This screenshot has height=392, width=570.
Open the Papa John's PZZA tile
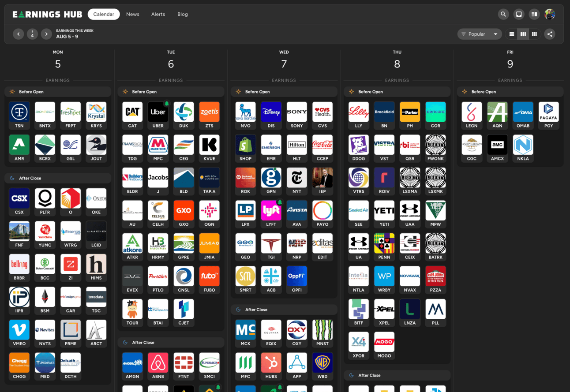point(435,280)
